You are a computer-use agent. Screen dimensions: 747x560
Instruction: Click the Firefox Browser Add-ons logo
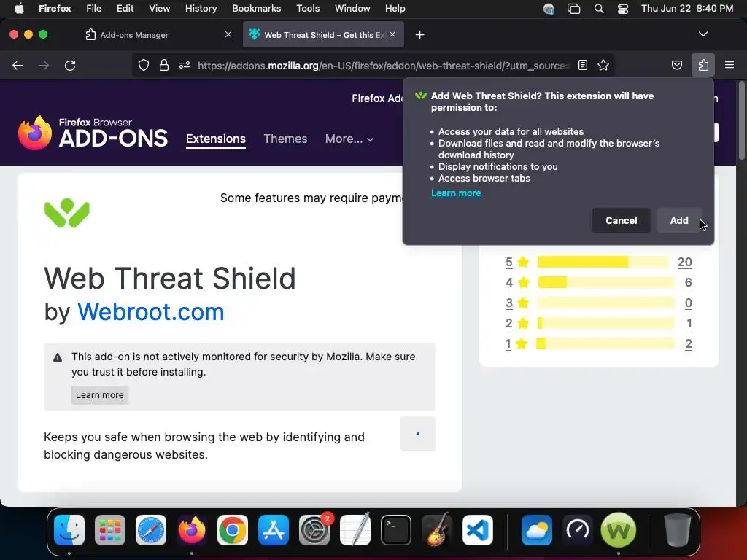point(93,133)
